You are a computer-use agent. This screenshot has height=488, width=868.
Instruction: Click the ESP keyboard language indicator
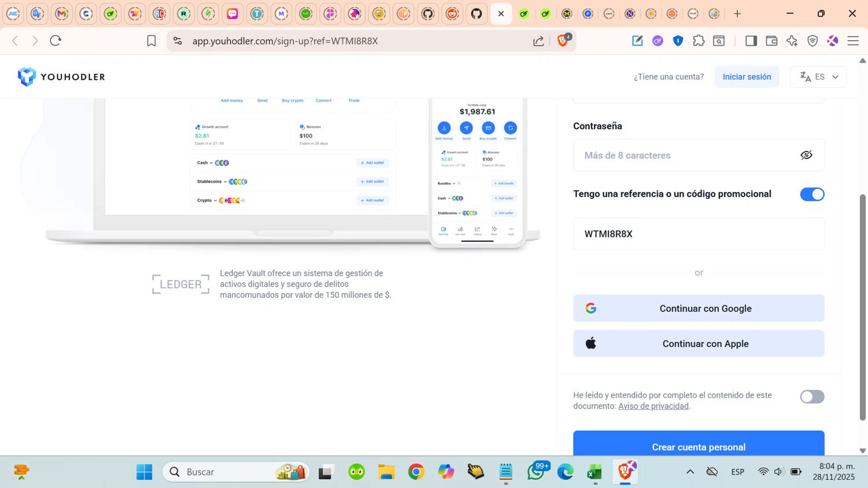pyautogui.click(x=737, y=472)
